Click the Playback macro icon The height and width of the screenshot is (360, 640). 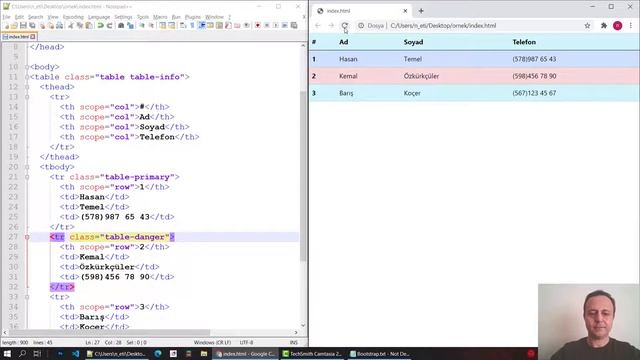[276, 26]
